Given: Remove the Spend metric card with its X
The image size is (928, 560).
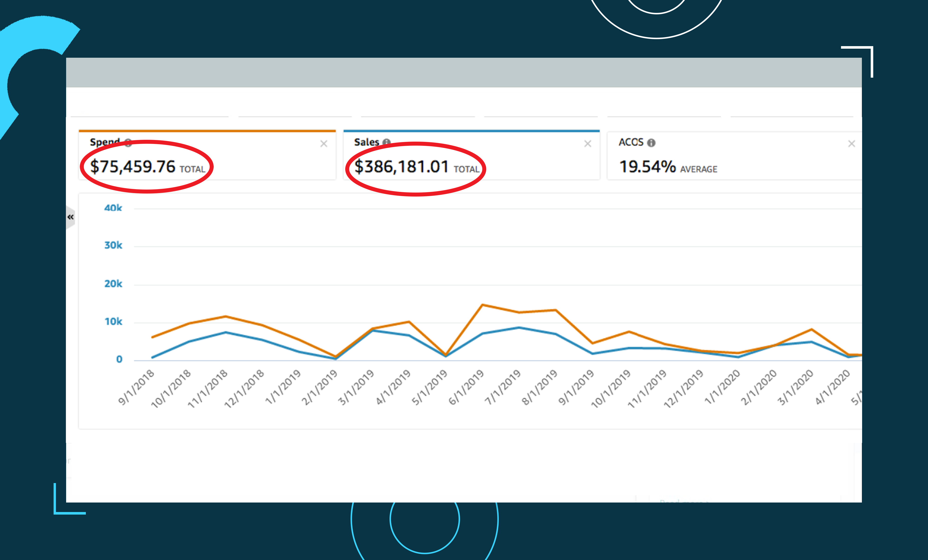Looking at the screenshot, I should [x=323, y=144].
